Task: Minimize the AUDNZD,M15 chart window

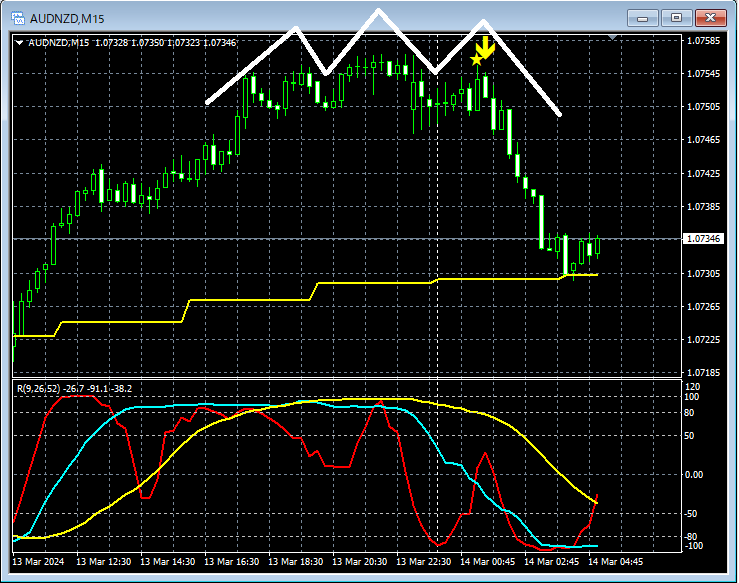Action: 642,18
